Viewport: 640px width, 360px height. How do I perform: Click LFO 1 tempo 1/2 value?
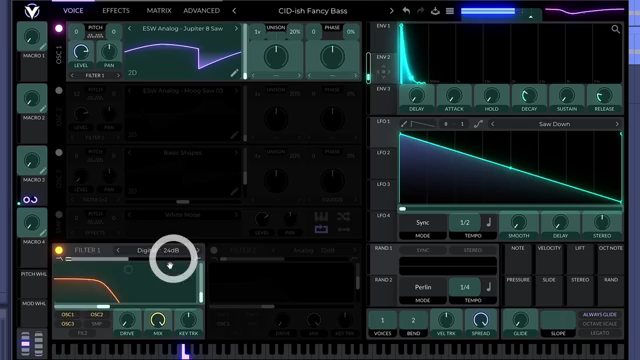(x=464, y=222)
